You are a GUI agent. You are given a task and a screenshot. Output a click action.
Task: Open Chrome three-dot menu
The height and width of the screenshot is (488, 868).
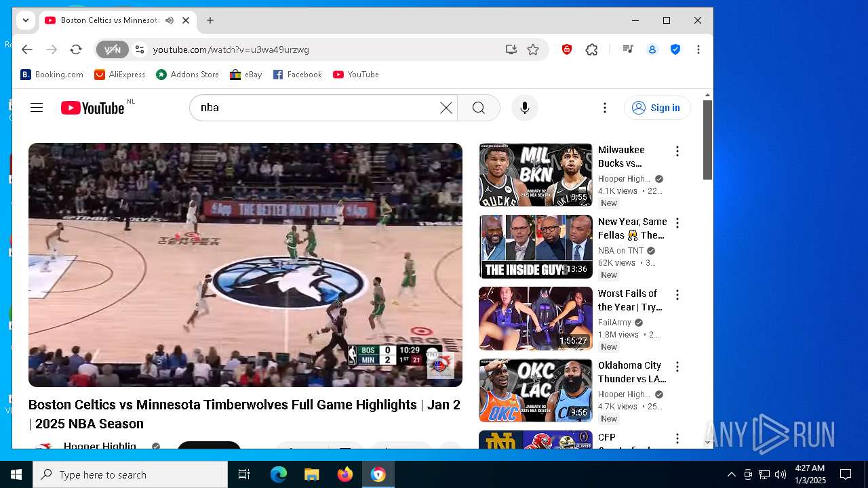698,49
